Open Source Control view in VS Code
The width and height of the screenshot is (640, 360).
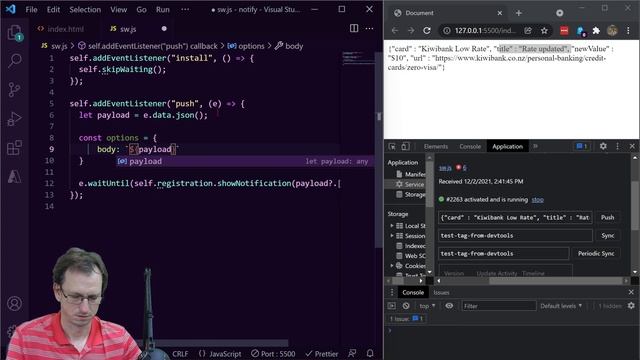coord(15,89)
